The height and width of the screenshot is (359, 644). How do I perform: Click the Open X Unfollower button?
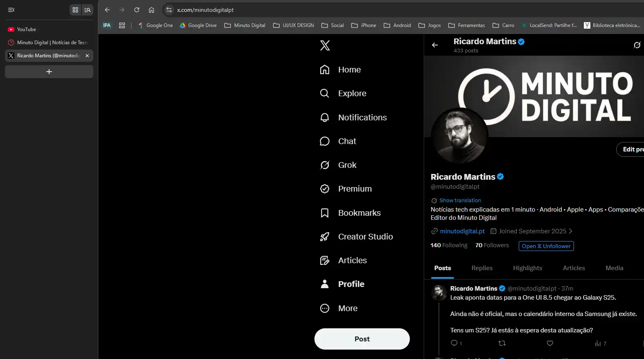[x=546, y=246]
